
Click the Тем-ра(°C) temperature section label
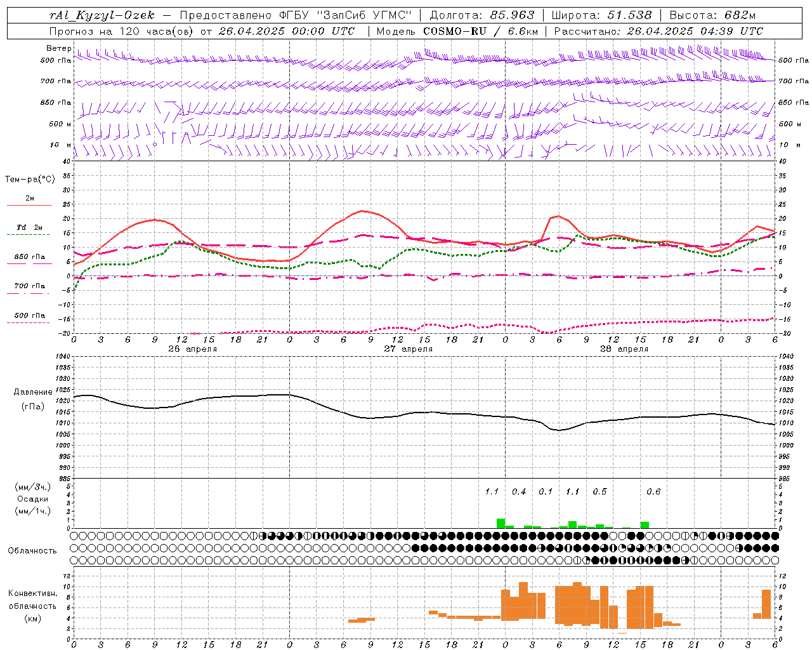30,180
